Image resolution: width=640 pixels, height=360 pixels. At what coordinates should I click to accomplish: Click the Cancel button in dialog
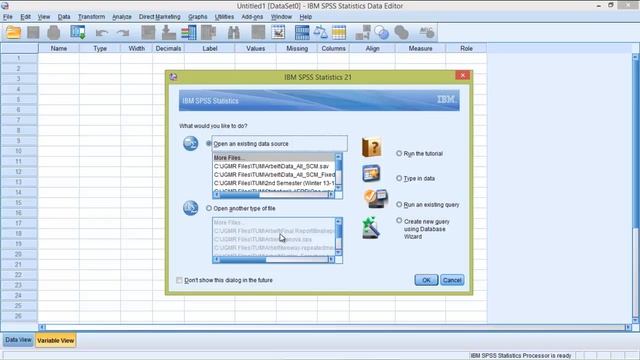point(452,280)
